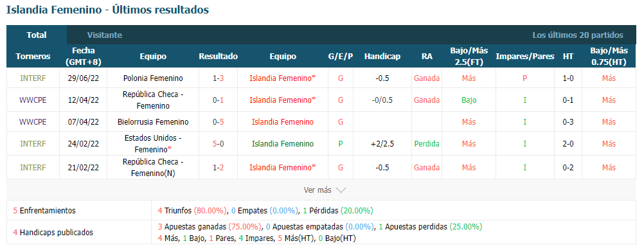Expand the Ver más chevron
The height and width of the screenshot is (250, 644).
tap(341, 190)
